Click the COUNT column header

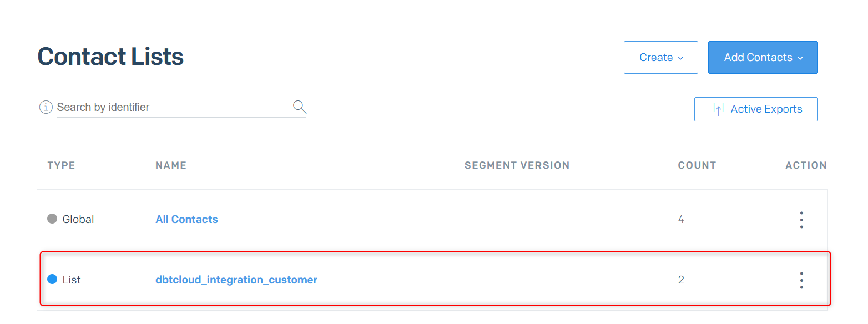click(697, 165)
